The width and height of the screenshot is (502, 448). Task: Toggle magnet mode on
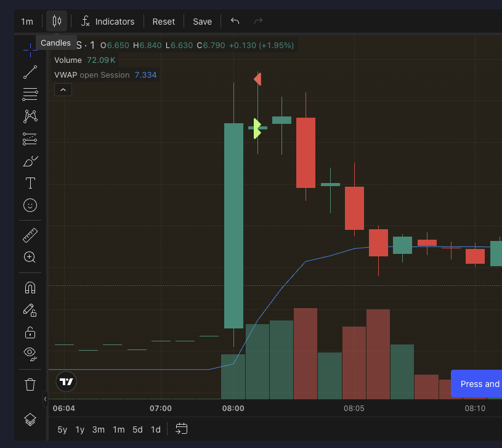point(30,288)
